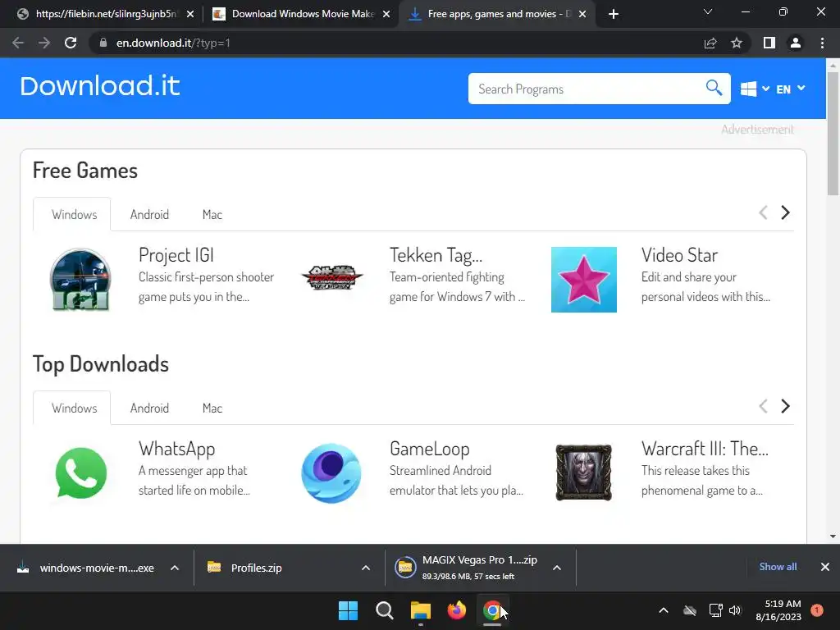Open the Windows Start menu
The height and width of the screenshot is (630, 840).
pyautogui.click(x=348, y=610)
